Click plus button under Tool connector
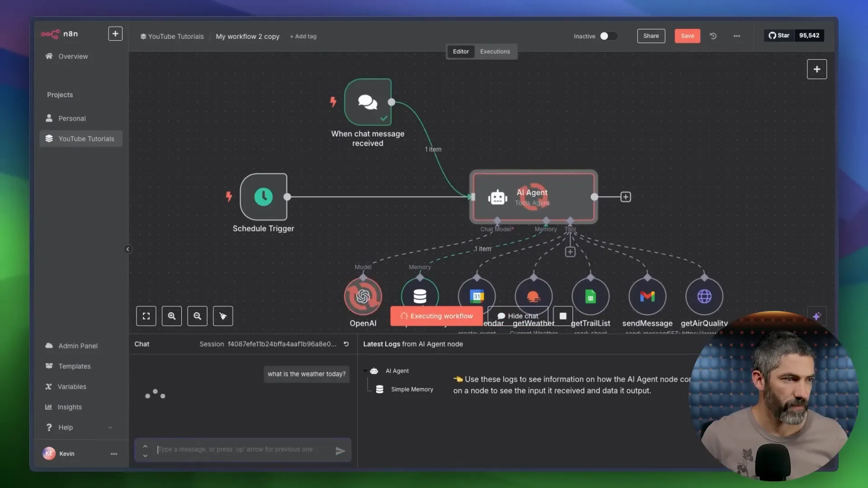This screenshot has height=488, width=868. pos(570,252)
